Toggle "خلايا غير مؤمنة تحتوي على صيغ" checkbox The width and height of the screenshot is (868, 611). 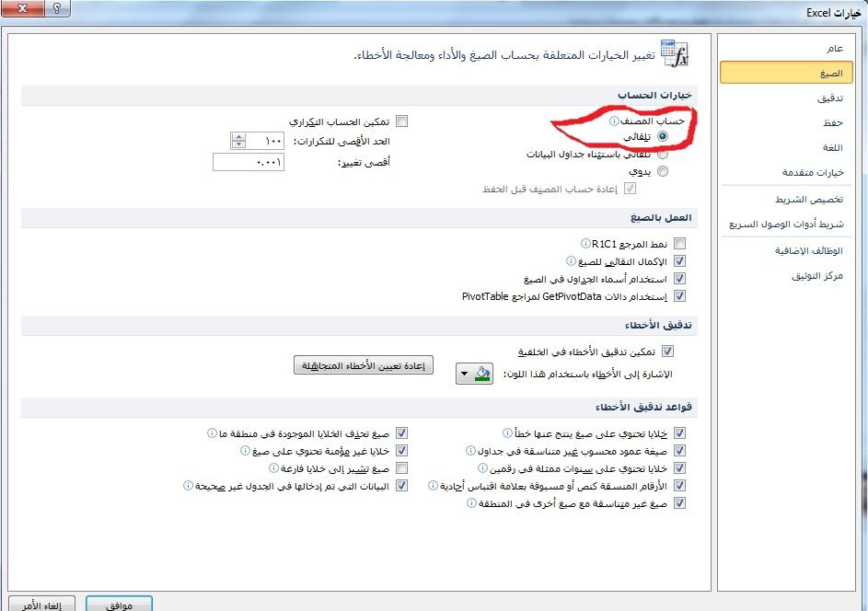click(402, 451)
